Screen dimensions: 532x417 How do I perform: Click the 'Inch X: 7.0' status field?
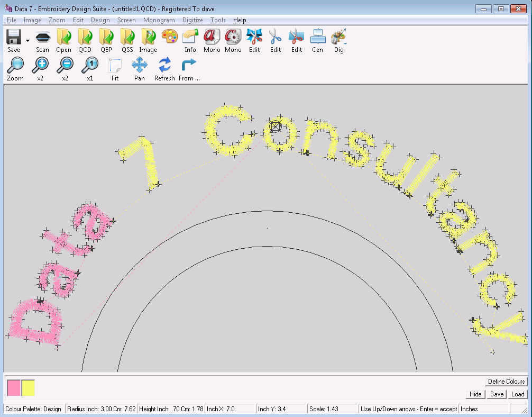[230, 409]
